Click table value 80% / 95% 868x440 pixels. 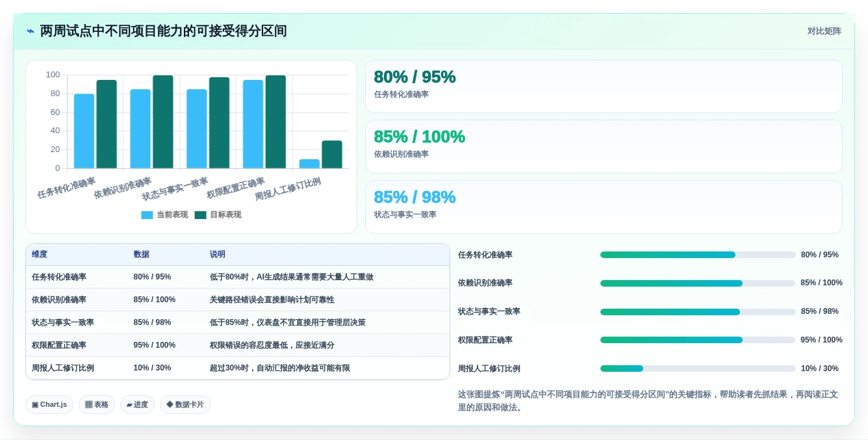coord(152,277)
